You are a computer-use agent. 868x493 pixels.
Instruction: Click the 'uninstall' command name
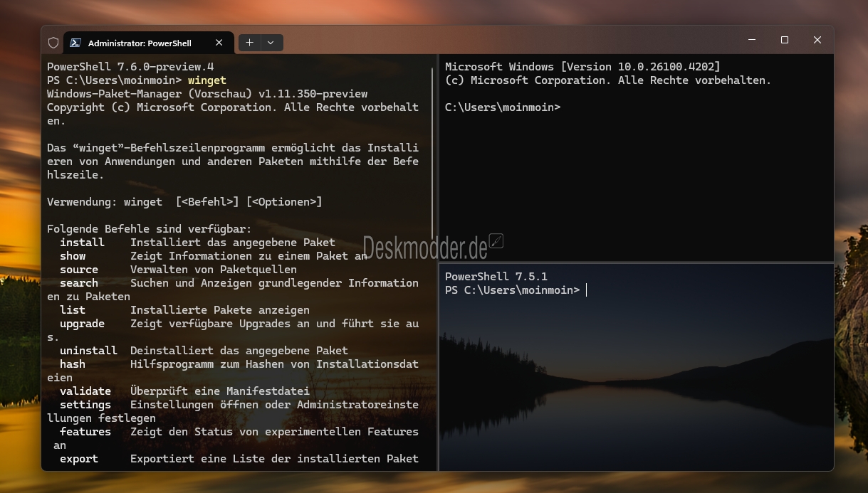pos(88,351)
